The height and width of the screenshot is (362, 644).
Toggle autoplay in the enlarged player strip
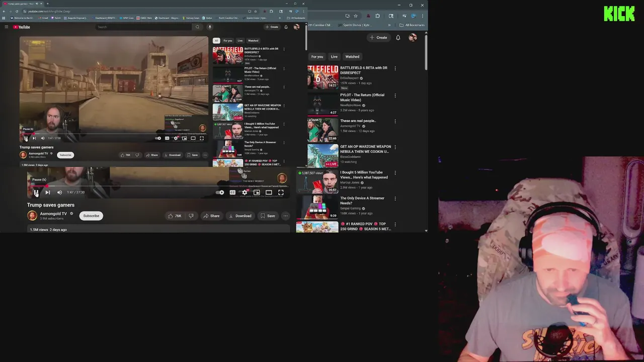220,192
